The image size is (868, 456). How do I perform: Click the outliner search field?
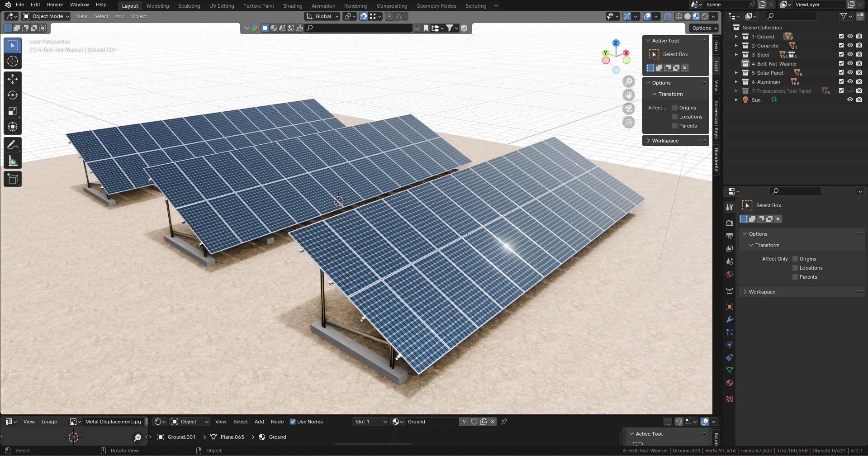791,16
